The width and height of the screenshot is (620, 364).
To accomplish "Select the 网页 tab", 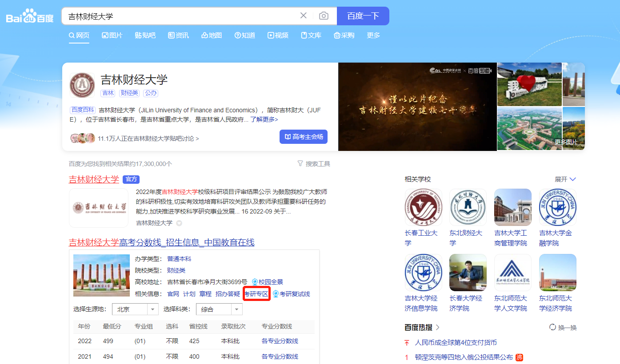I will click(x=79, y=36).
